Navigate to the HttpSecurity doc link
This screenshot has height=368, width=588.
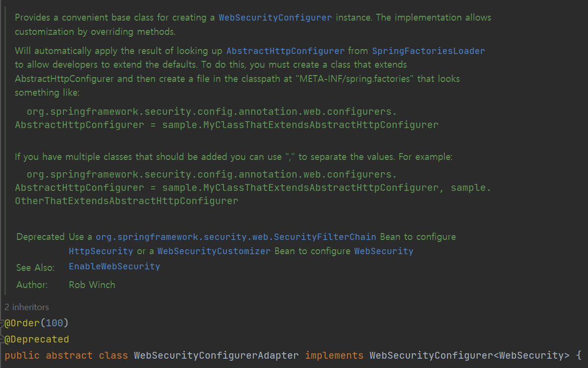tap(101, 251)
